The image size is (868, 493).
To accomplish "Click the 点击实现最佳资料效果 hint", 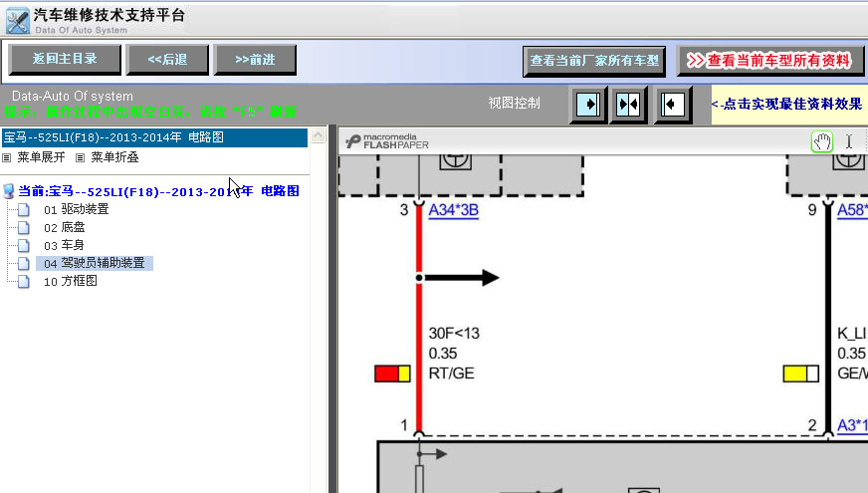I will tap(786, 105).
